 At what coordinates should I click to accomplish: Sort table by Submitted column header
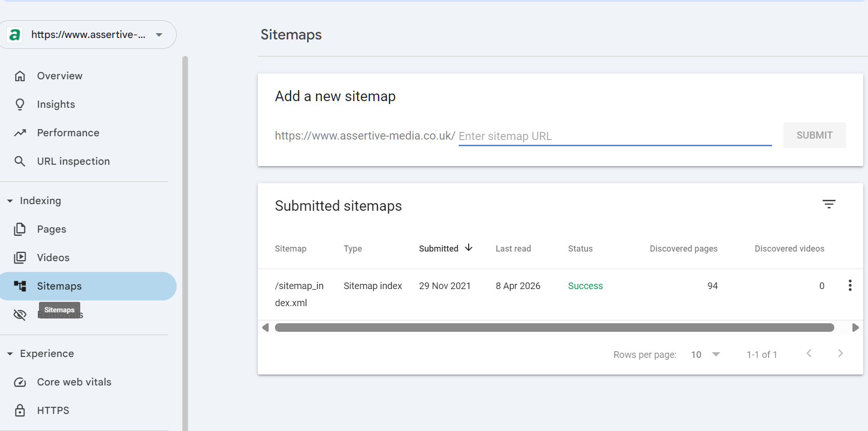[439, 249]
